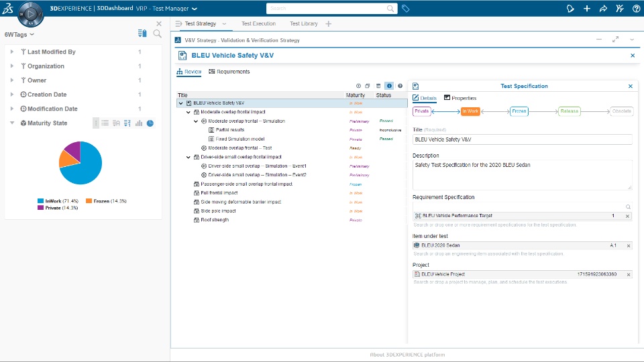The height and width of the screenshot is (362, 644).
Task: Remove BLEU Vehicle Performance Target requirement
Action: (x=628, y=216)
